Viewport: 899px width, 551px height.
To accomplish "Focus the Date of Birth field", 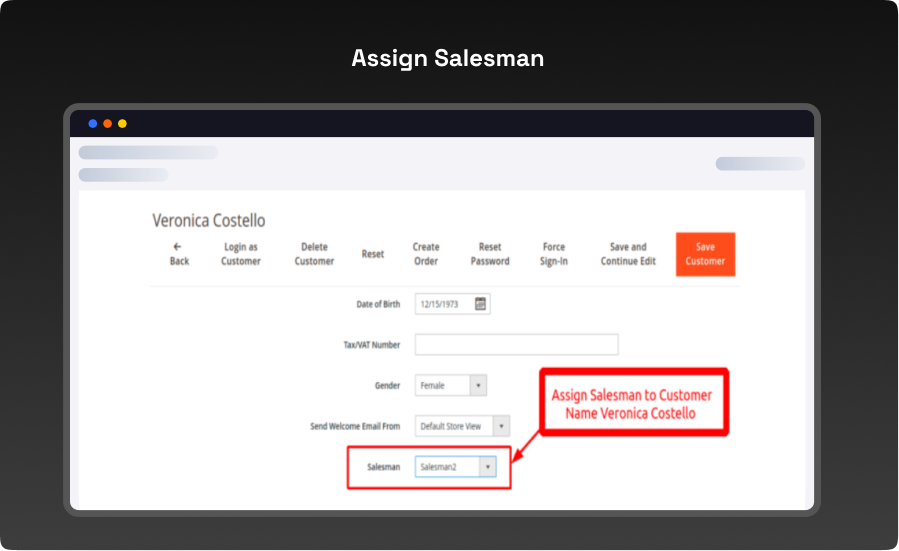I will tap(443, 304).
